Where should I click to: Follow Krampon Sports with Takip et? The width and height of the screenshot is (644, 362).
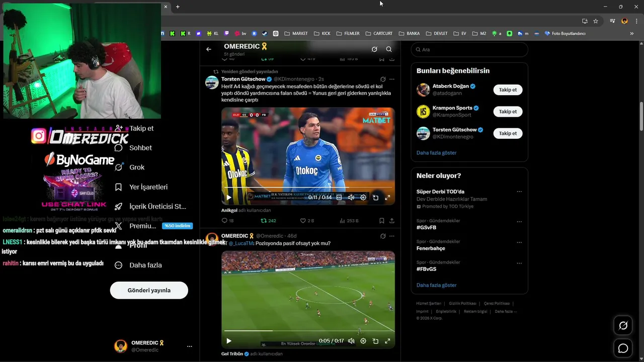[508, 112]
